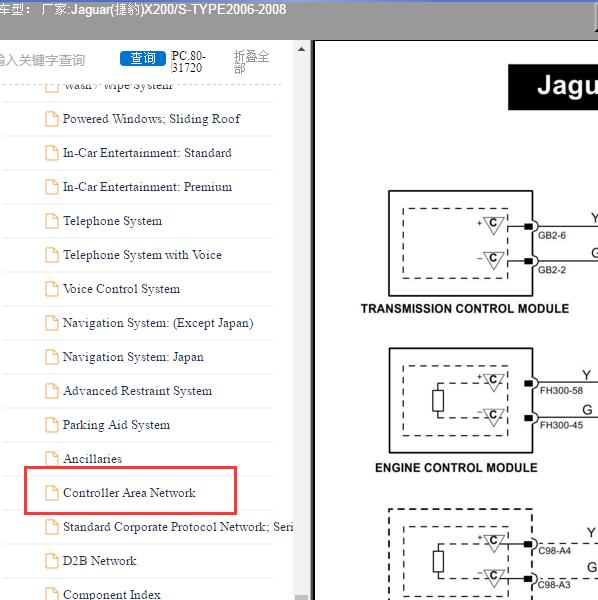598x600 pixels.
Task: Click connector label GB2-6
Action: coord(552,235)
